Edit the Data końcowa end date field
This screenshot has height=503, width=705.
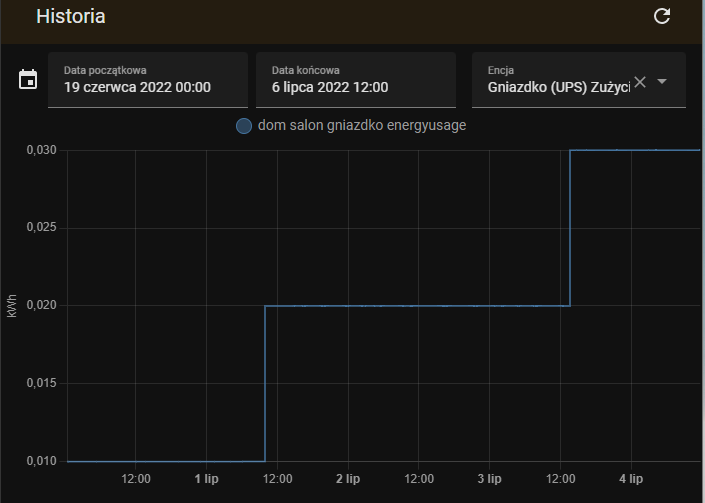tap(356, 80)
